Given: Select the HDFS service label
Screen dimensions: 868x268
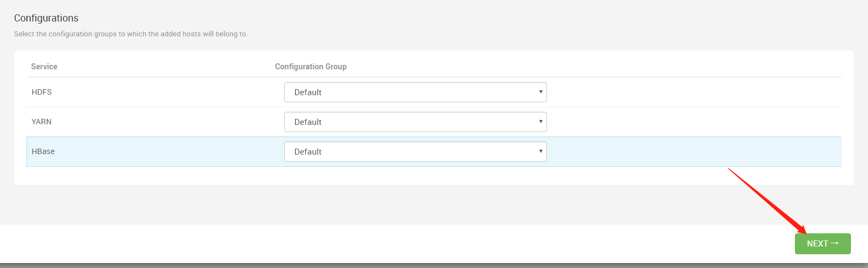Looking at the screenshot, I should tap(42, 92).
